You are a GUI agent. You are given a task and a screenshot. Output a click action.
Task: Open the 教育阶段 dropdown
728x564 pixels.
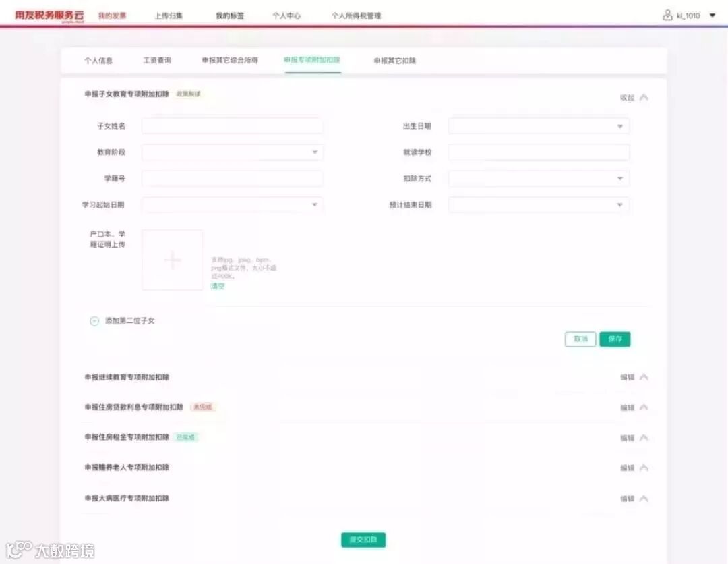[x=232, y=152]
